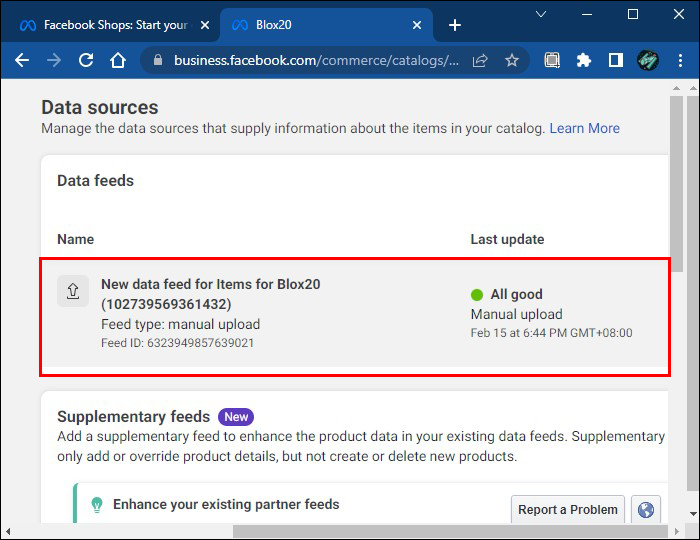This screenshot has height=540, width=700.
Task: Expand the tab search chevron
Action: pyautogui.click(x=541, y=14)
